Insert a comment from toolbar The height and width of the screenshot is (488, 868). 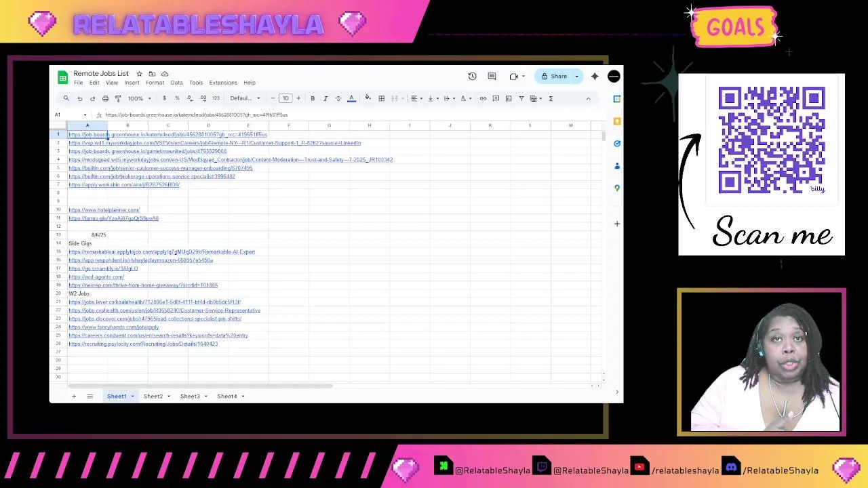click(x=496, y=98)
